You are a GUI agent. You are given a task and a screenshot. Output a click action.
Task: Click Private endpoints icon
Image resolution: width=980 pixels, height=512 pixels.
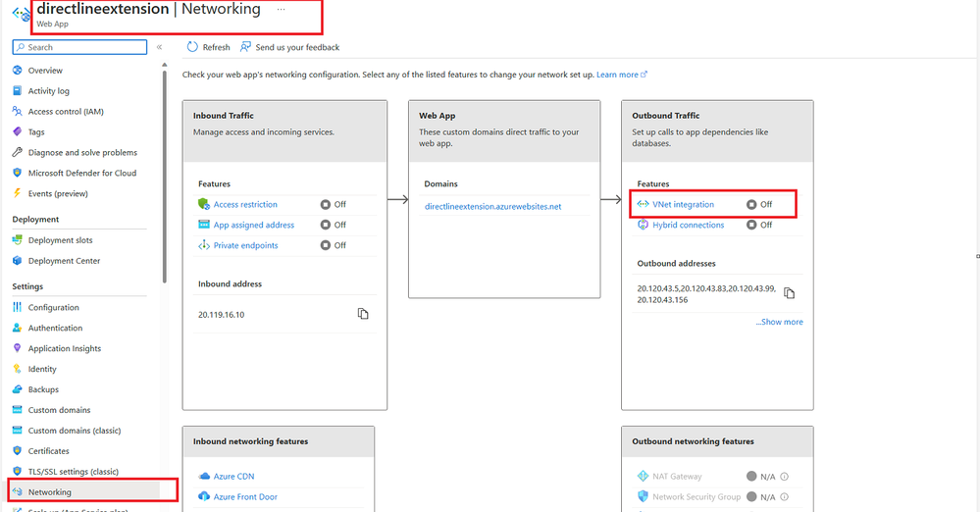pyautogui.click(x=204, y=245)
